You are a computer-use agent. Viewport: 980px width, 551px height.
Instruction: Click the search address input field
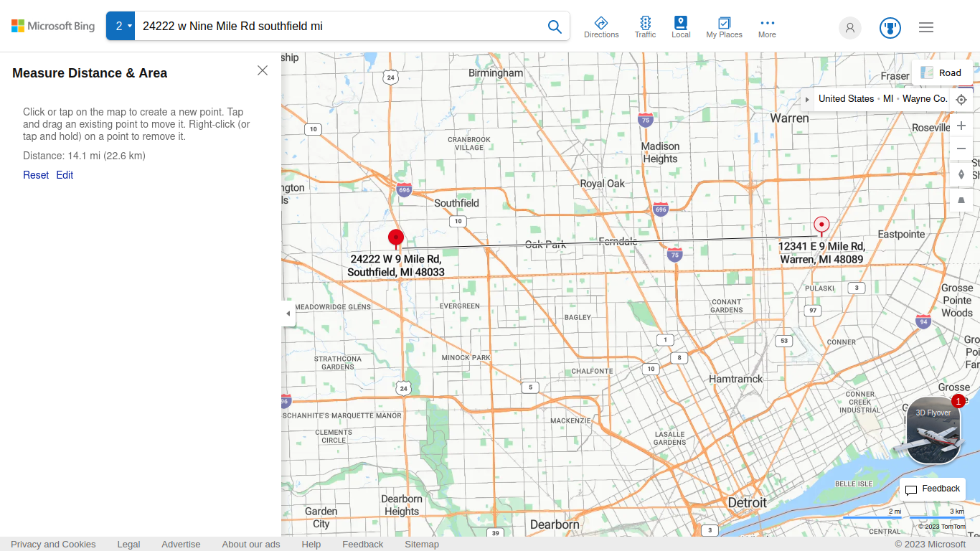tap(337, 26)
